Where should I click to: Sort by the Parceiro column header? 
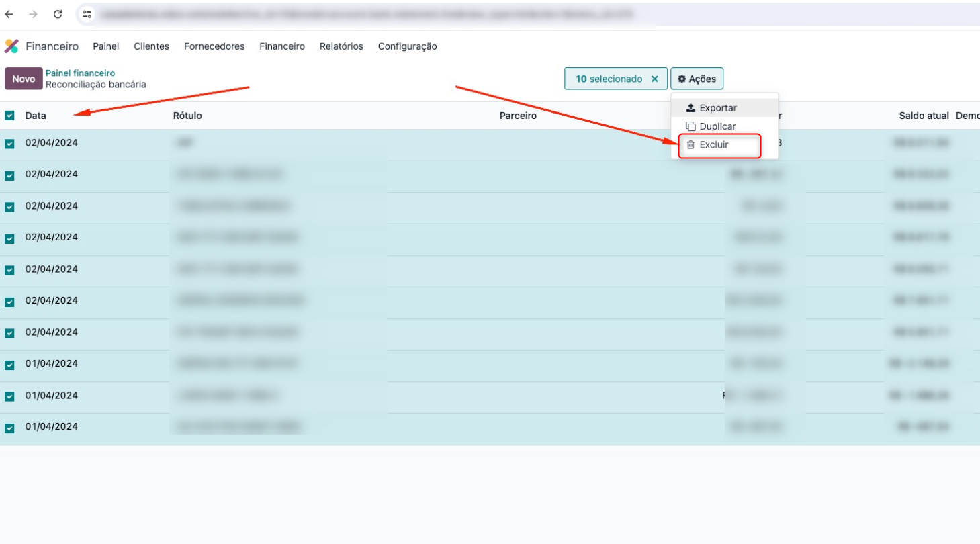518,116
